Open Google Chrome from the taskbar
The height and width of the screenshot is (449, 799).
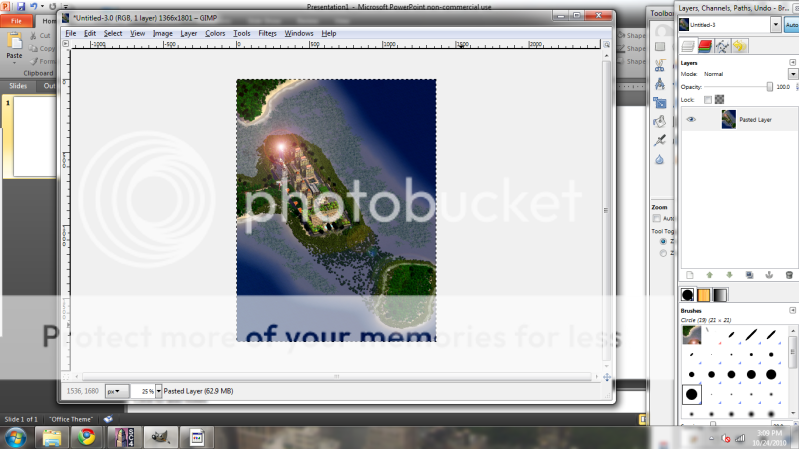86,437
